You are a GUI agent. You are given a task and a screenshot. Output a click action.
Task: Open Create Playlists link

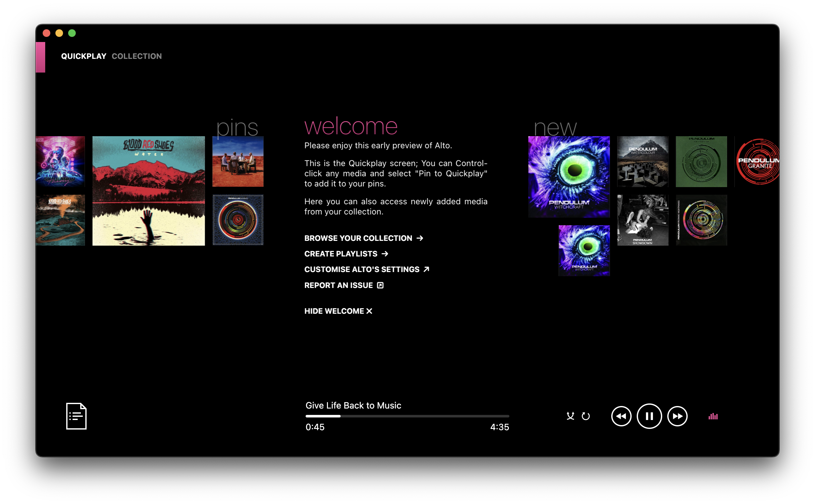(x=346, y=254)
